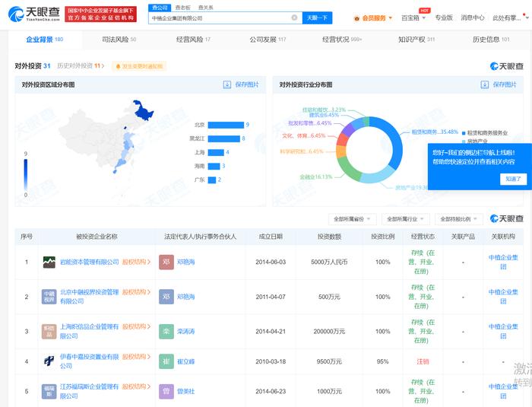Screen dimensions: 532x407
Task: Click the 发生变更时通知我 button
Action: coord(139,66)
